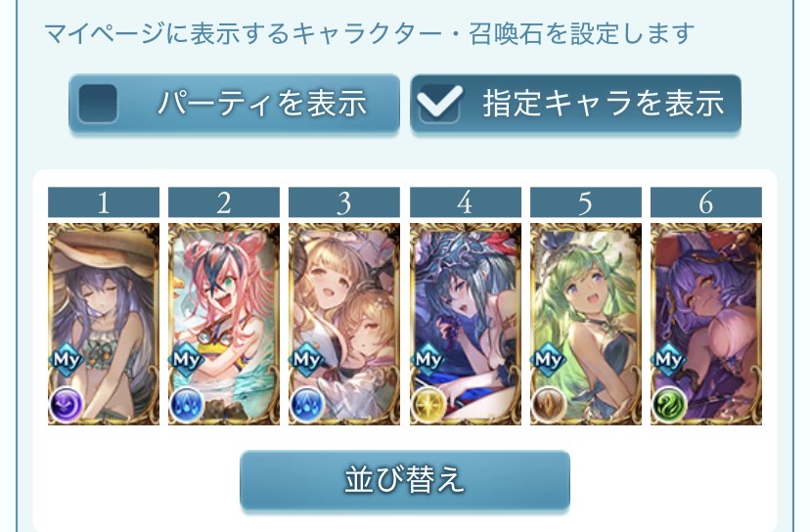
Task: Select the slot 1 purple-haired character card
Action: (104, 324)
